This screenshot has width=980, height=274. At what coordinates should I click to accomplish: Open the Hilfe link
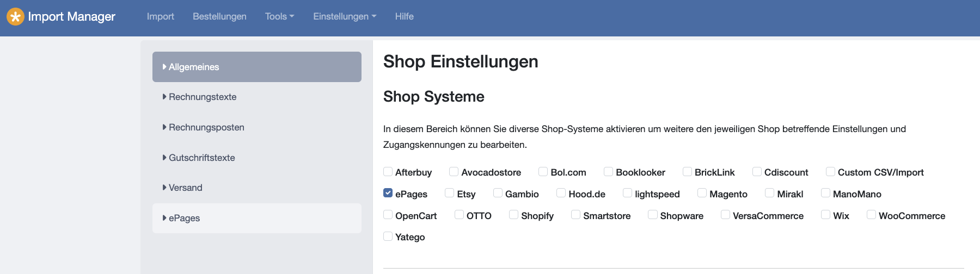click(x=405, y=16)
